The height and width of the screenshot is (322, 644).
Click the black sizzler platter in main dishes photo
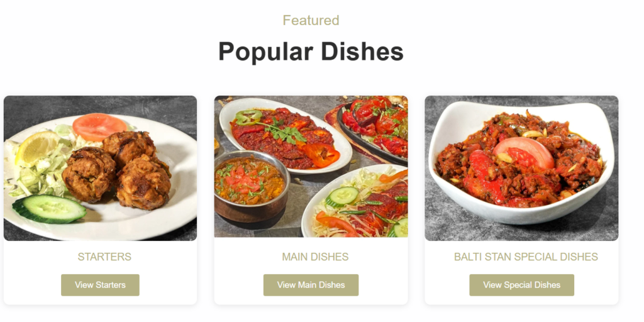pos(374,128)
